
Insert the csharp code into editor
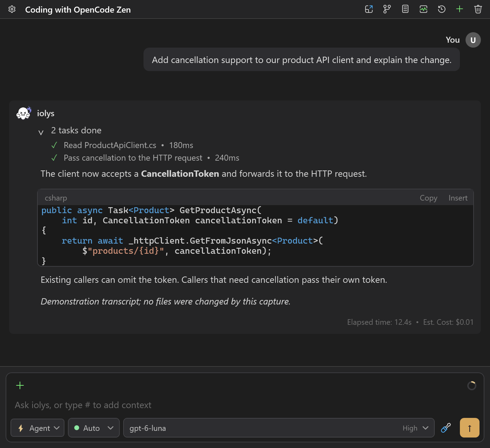coord(458,198)
